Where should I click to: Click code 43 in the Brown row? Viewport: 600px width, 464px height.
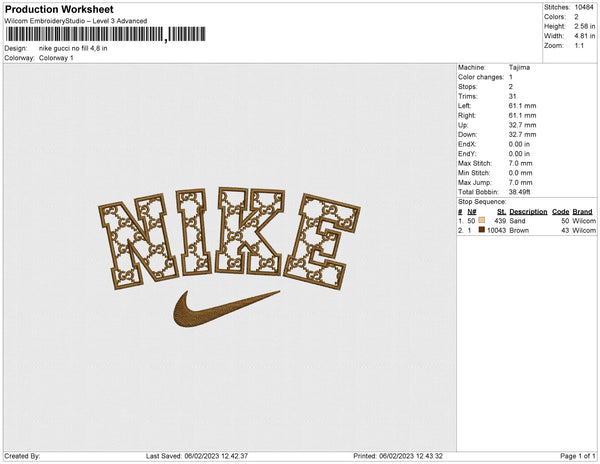(x=565, y=230)
